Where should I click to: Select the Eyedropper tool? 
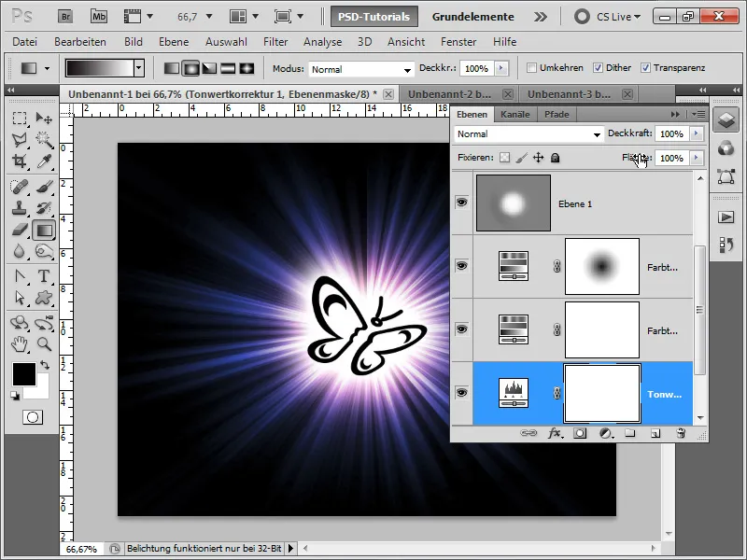(44, 161)
